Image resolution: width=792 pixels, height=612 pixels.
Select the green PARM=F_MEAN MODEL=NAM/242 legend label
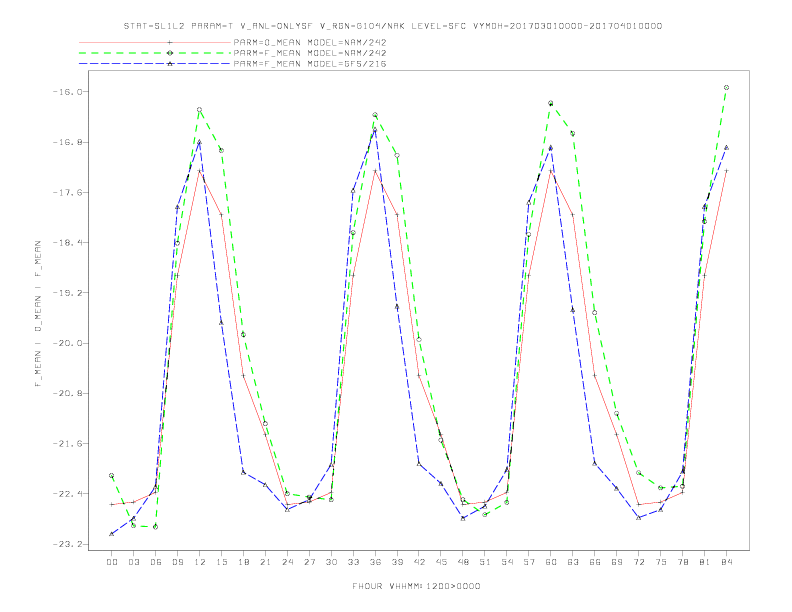click(310, 53)
